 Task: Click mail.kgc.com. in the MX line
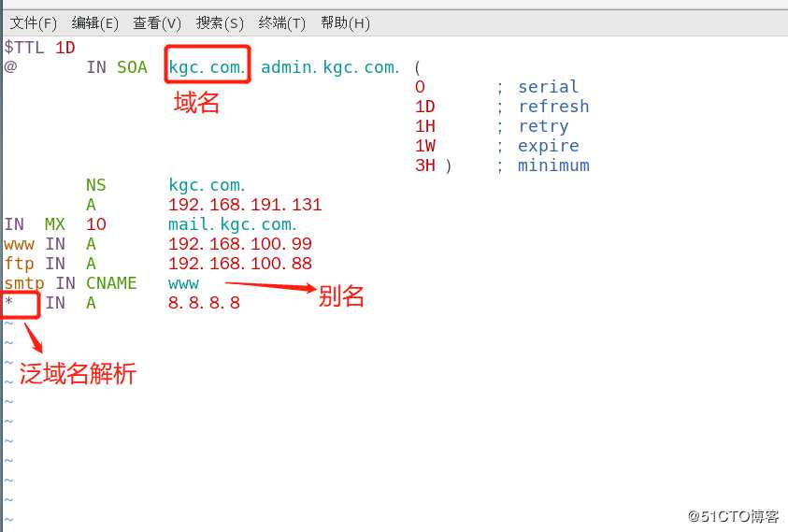pyautogui.click(x=232, y=224)
